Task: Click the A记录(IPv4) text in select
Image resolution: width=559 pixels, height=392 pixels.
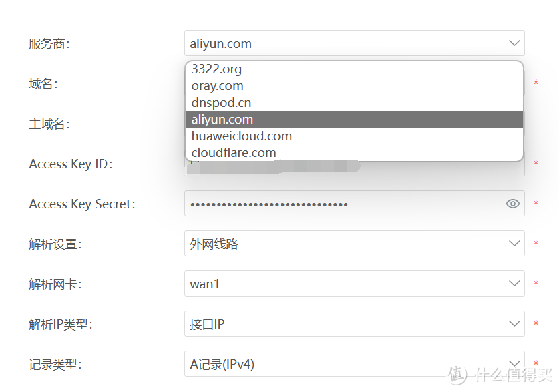Action: tap(222, 364)
